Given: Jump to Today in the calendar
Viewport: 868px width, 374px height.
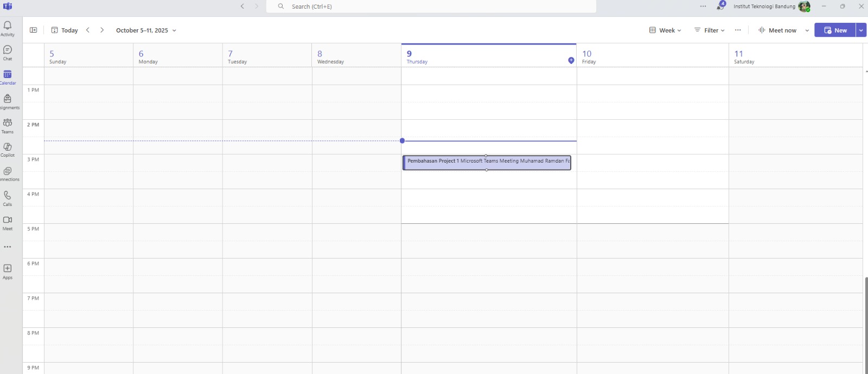Looking at the screenshot, I should [65, 30].
